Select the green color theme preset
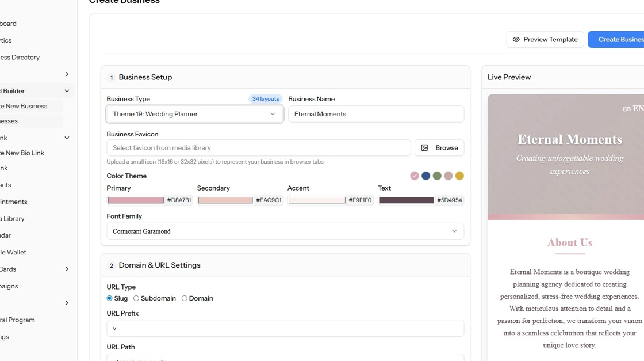The image size is (644, 361). [437, 176]
